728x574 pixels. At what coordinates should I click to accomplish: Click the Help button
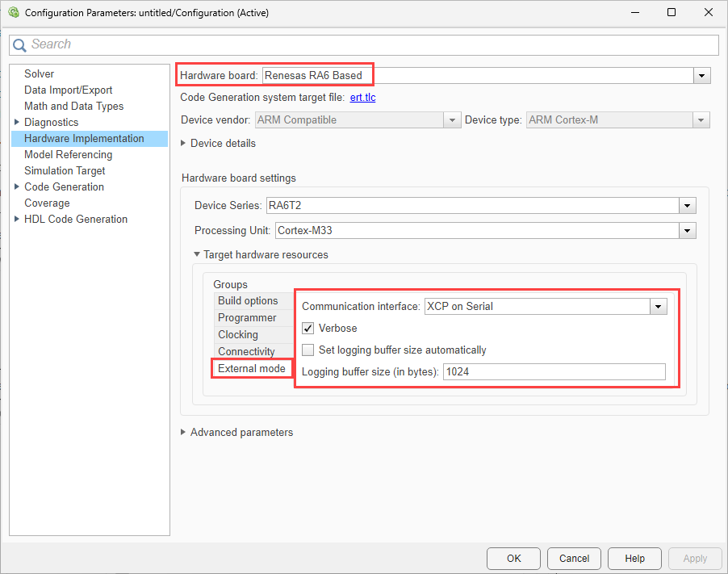click(x=634, y=558)
